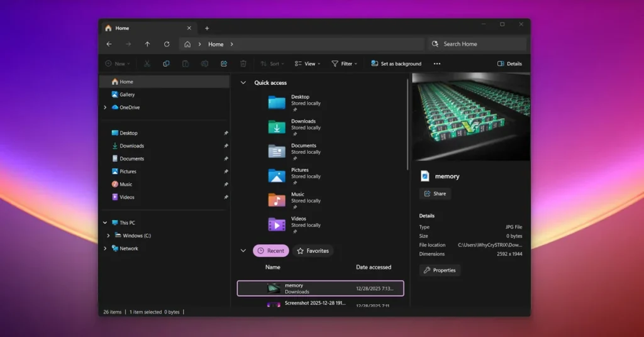This screenshot has width=644, height=337.
Task: Close the Home tab
Action: pyautogui.click(x=189, y=28)
